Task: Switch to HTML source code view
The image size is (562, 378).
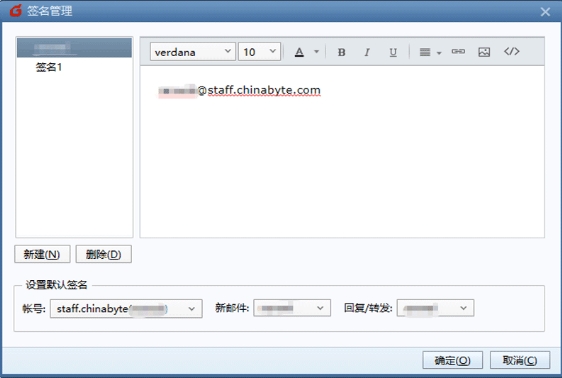Action: coord(511,51)
